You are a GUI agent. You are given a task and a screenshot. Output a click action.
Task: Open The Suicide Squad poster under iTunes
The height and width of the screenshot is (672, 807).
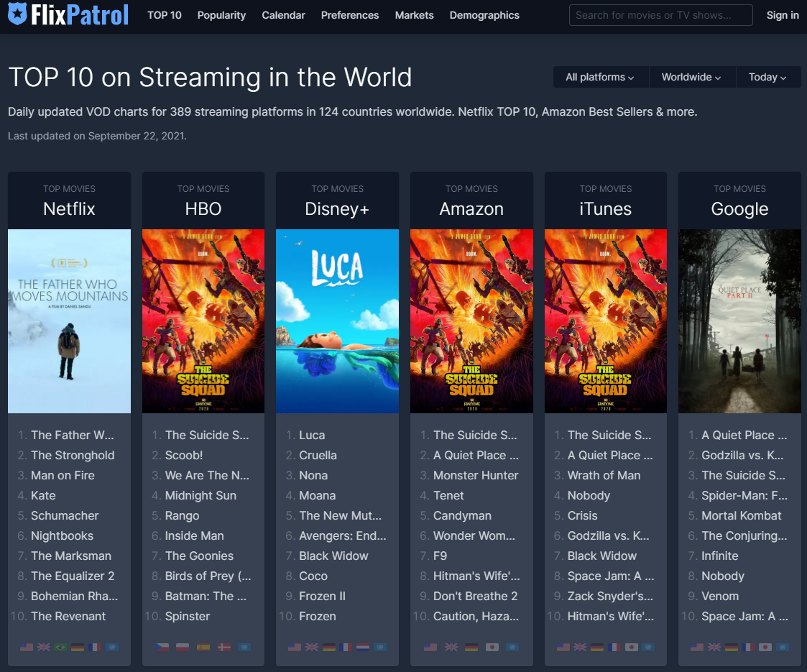(x=606, y=321)
